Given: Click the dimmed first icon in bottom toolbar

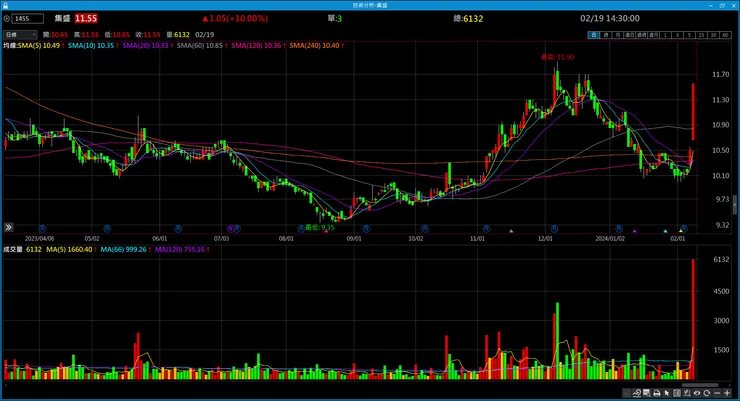Looking at the screenshot, I should click(x=626, y=393).
